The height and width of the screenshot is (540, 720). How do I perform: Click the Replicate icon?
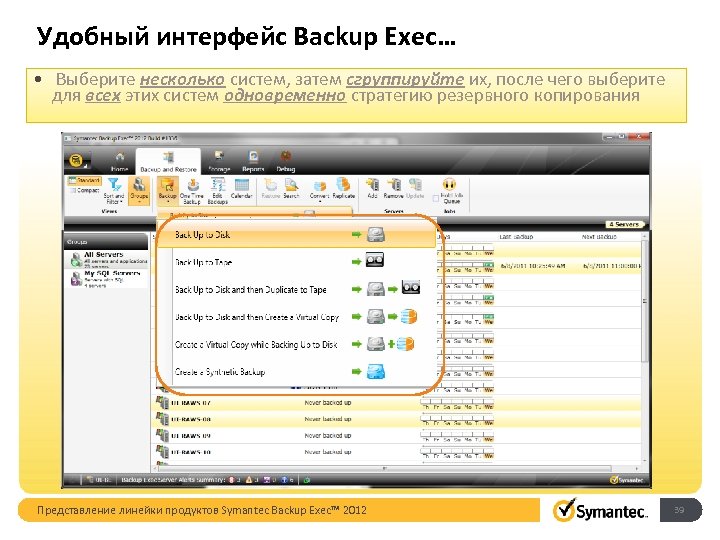pos(343,189)
